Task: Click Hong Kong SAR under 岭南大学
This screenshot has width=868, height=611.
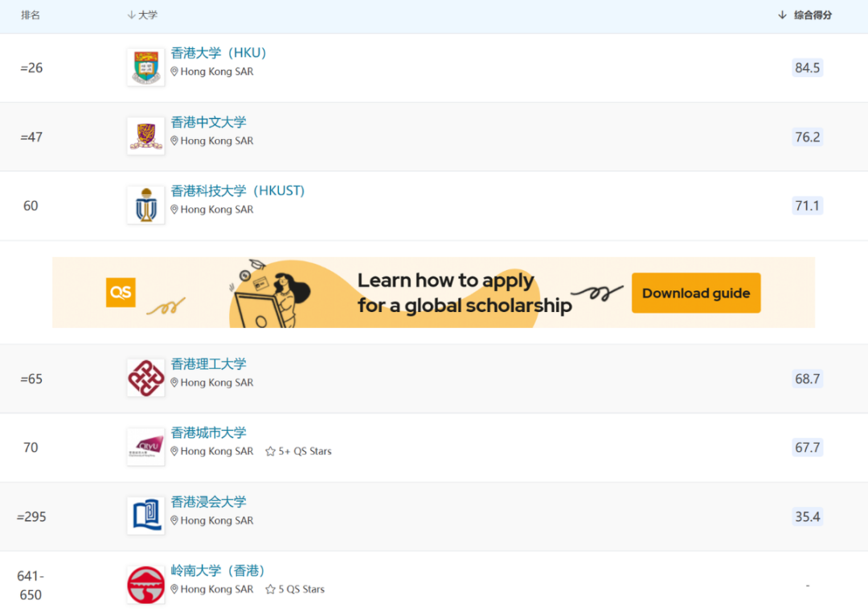Action: point(217,589)
